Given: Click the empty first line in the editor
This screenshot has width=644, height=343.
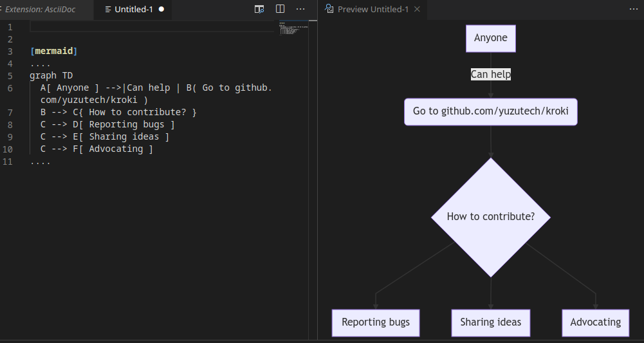Looking at the screenshot, I should (x=152, y=26).
